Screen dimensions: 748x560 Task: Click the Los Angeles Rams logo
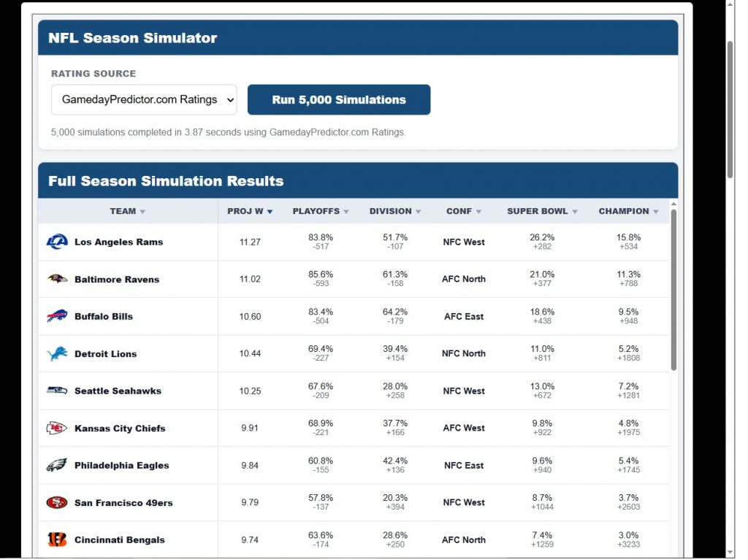[57, 242]
